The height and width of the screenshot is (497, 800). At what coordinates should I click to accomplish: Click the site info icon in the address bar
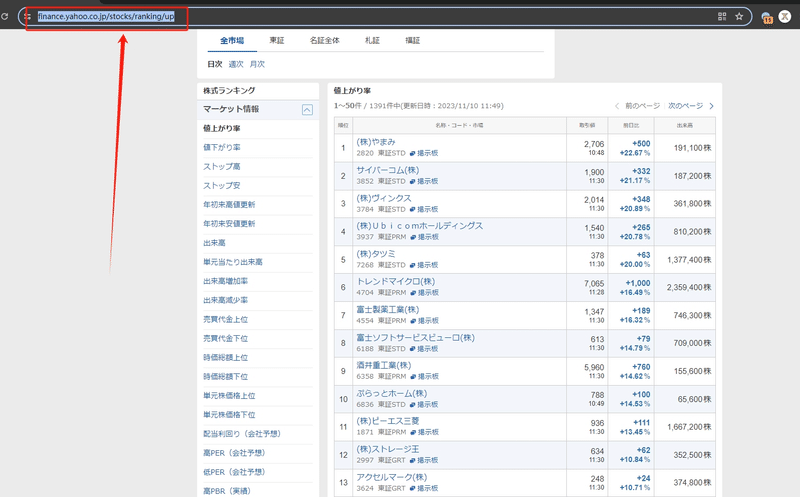coord(27,16)
